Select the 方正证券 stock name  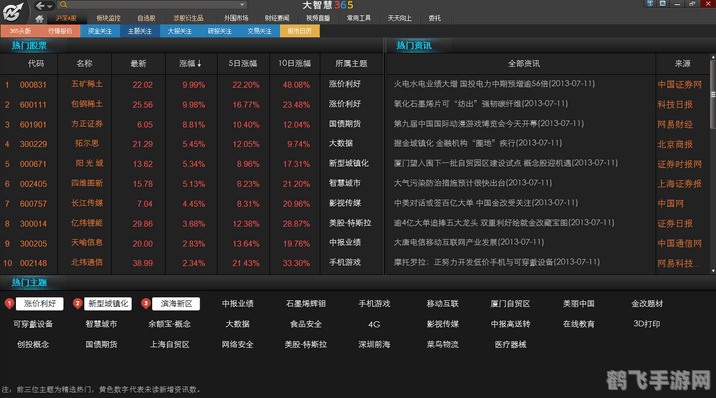click(x=87, y=124)
